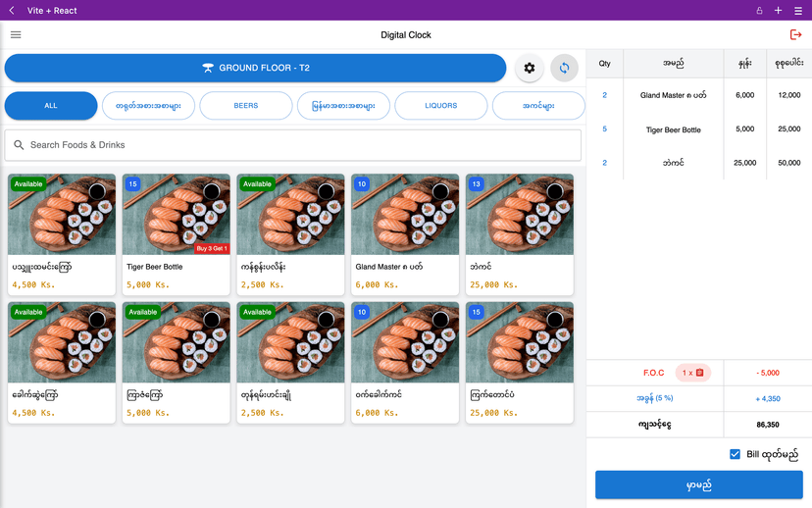This screenshot has width=812, height=508.
Task: Toggle the Bill print checkbox
Action: pos(735,454)
